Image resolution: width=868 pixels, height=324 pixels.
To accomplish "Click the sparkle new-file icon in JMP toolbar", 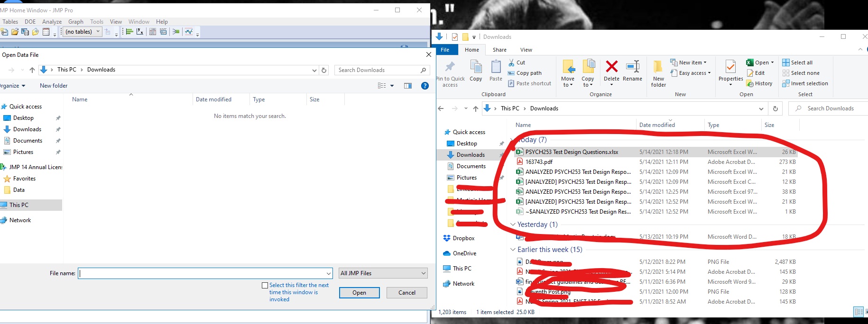I will click(x=4, y=32).
